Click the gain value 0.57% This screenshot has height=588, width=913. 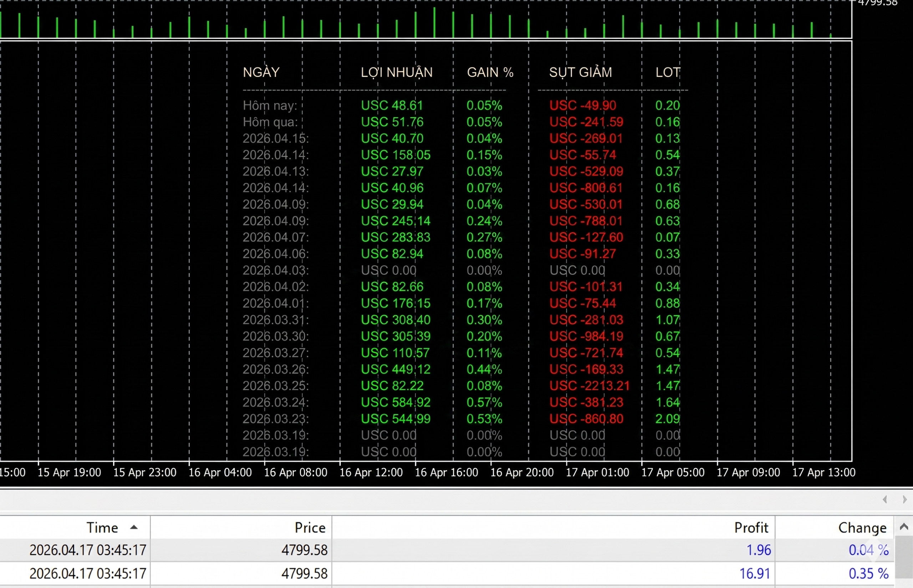tap(484, 402)
